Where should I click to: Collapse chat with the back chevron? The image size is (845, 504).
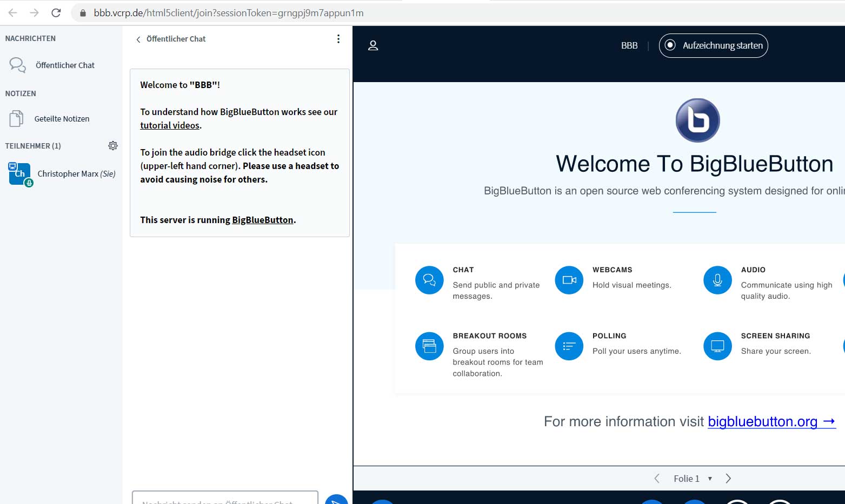pyautogui.click(x=138, y=39)
